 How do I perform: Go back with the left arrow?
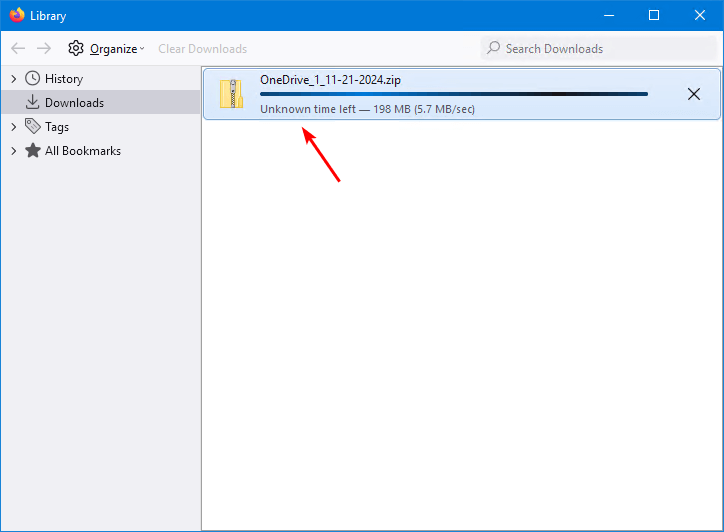(x=18, y=48)
